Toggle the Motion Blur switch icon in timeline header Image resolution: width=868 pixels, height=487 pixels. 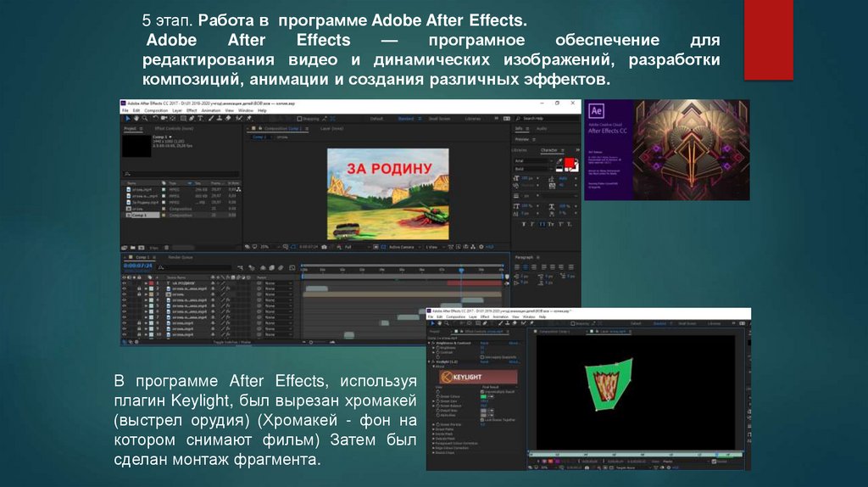click(x=281, y=267)
